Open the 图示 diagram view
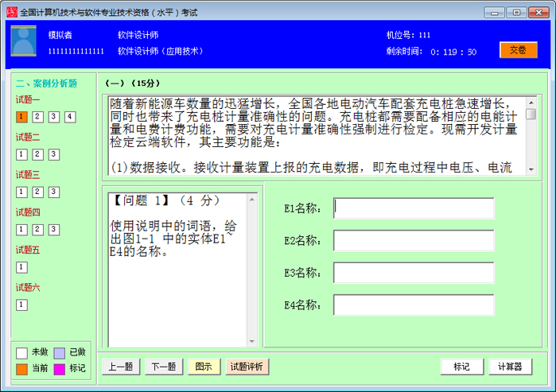This screenshot has height=392, width=556. (x=204, y=367)
